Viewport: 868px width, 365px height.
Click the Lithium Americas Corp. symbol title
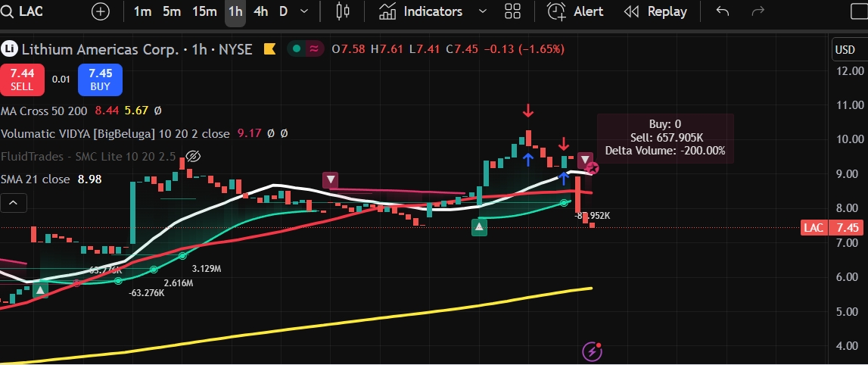click(100, 49)
